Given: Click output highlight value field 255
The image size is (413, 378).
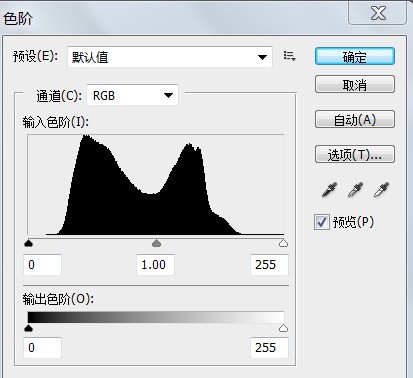Looking at the screenshot, I should 269,348.
